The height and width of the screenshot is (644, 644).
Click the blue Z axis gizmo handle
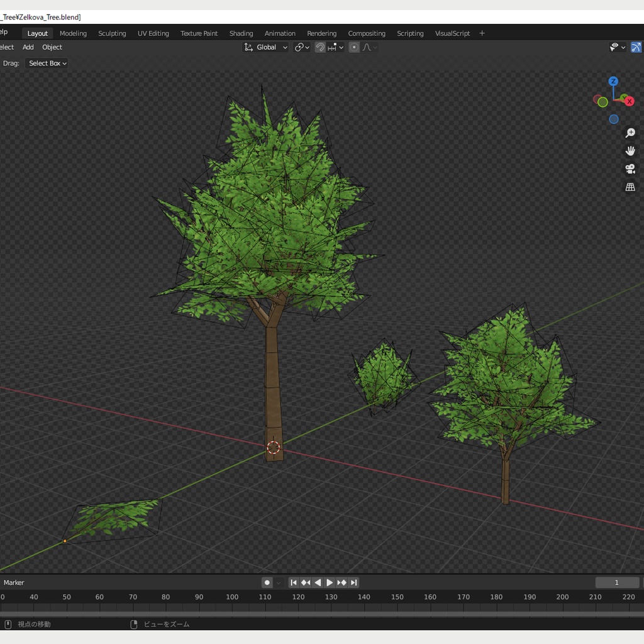point(613,81)
